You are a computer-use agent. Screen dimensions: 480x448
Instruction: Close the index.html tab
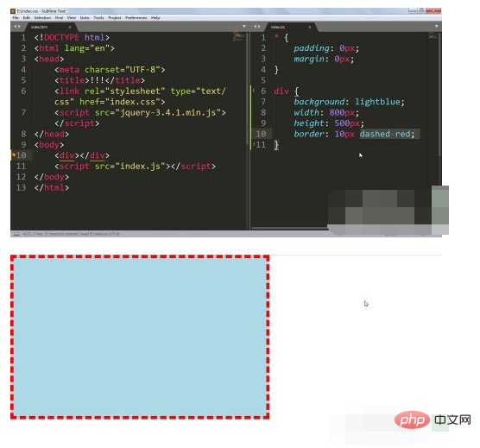[70, 28]
